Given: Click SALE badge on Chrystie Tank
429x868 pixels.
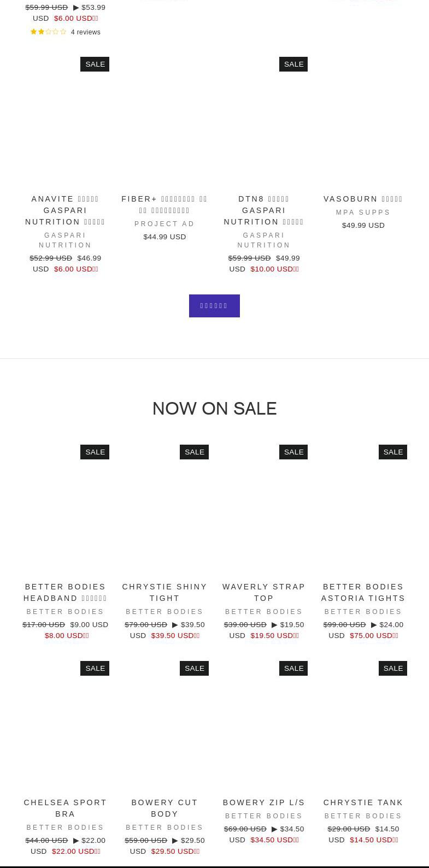Looking at the screenshot, I should coord(393,669).
